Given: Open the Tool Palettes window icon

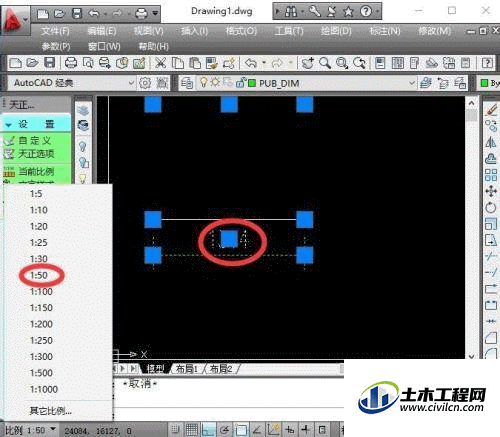Looking at the screenshot, I should (x=414, y=63).
